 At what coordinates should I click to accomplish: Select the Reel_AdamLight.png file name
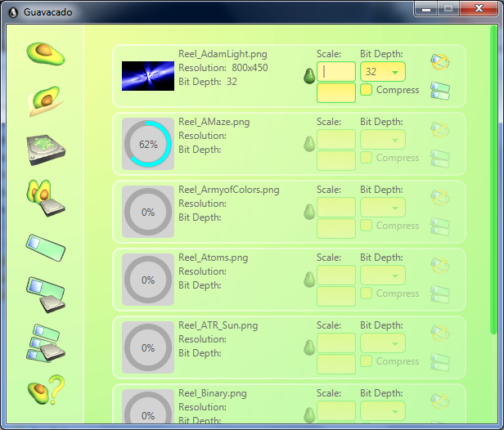223,54
